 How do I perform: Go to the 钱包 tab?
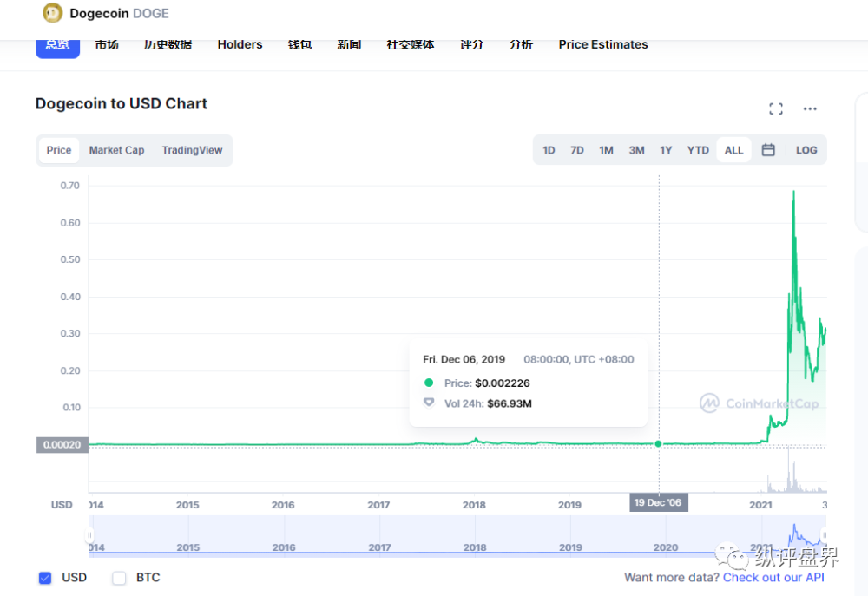[299, 45]
